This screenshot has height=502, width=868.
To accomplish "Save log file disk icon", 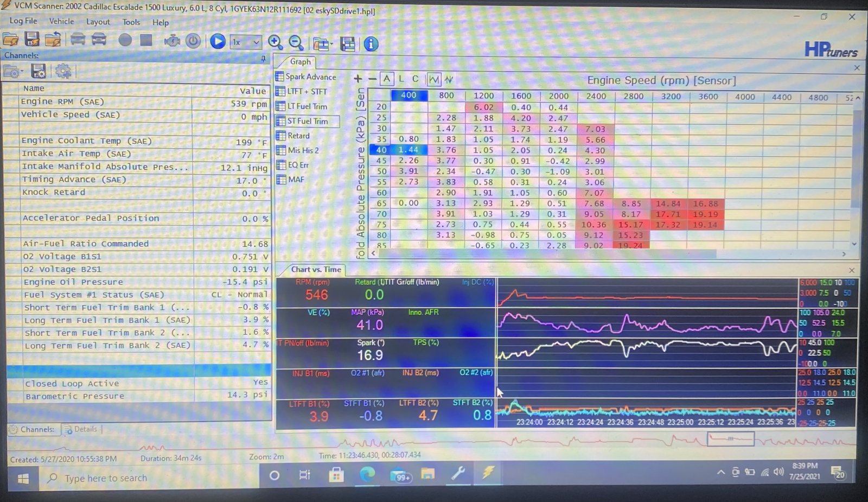I will point(32,39).
